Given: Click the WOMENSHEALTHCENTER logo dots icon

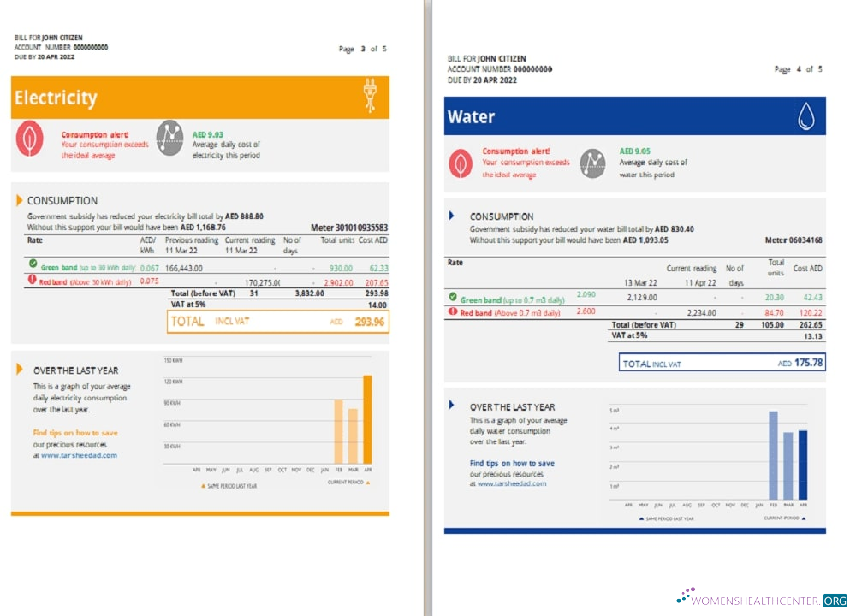Looking at the screenshot, I should click(685, 594).
